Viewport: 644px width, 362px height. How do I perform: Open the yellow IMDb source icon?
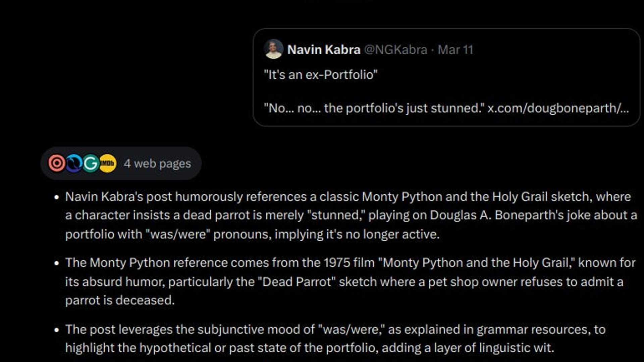[x=108, y=163]
